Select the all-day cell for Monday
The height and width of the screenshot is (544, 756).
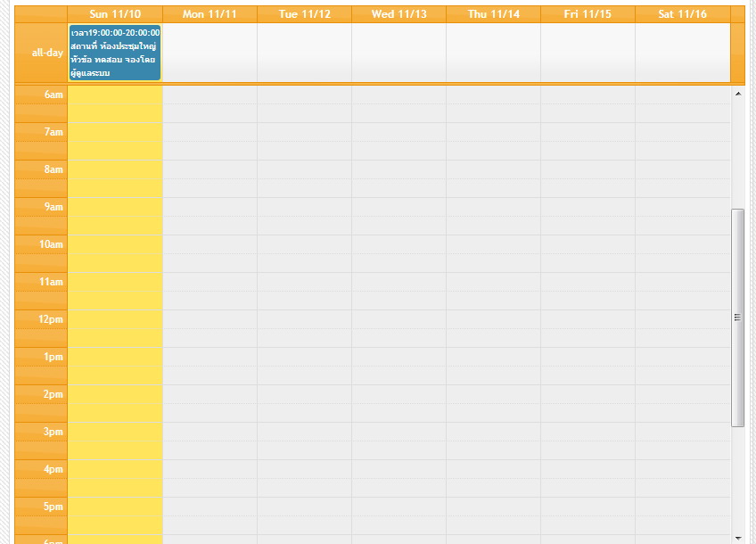pos(210,53)
